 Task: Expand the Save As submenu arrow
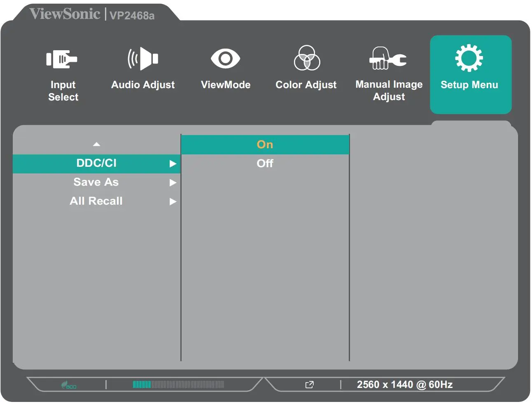pos(173,183)
